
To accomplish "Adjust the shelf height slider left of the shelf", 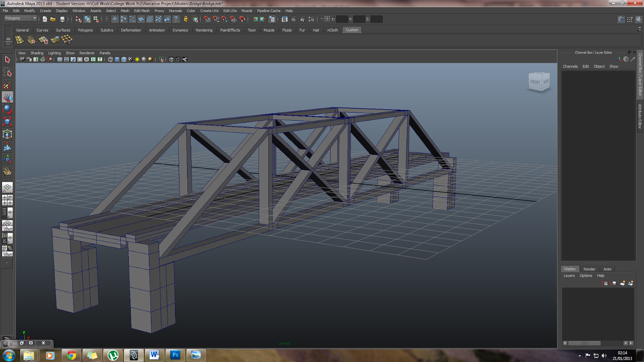I will pyautogui.click(x=8, y=38).
